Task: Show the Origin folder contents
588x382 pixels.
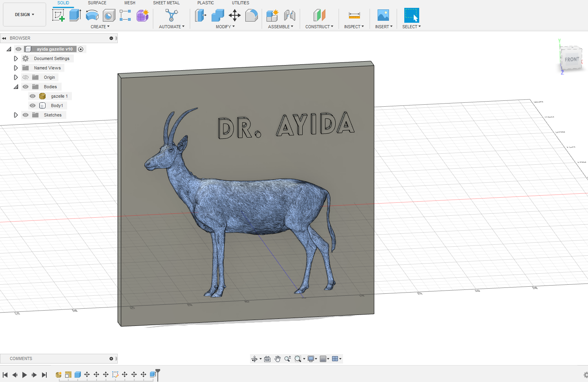Action: [x=16, y=77]
